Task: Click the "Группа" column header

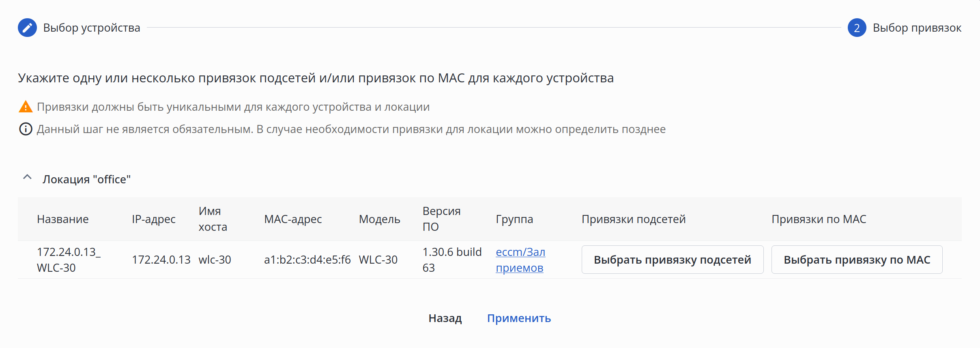Action: 514,219
